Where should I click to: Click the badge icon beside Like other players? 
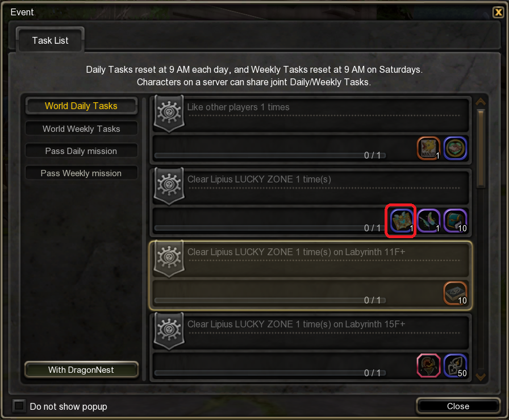click(x=169, y=114)
